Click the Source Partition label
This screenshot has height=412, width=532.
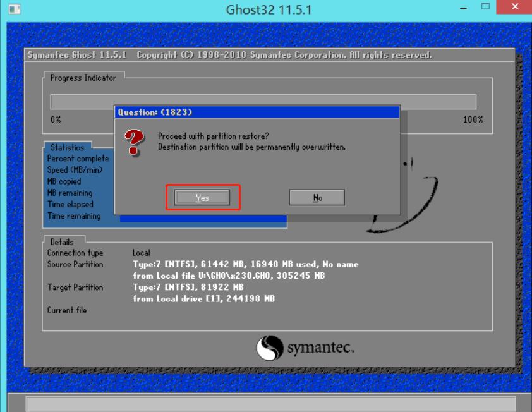click(x=75, y=264)
